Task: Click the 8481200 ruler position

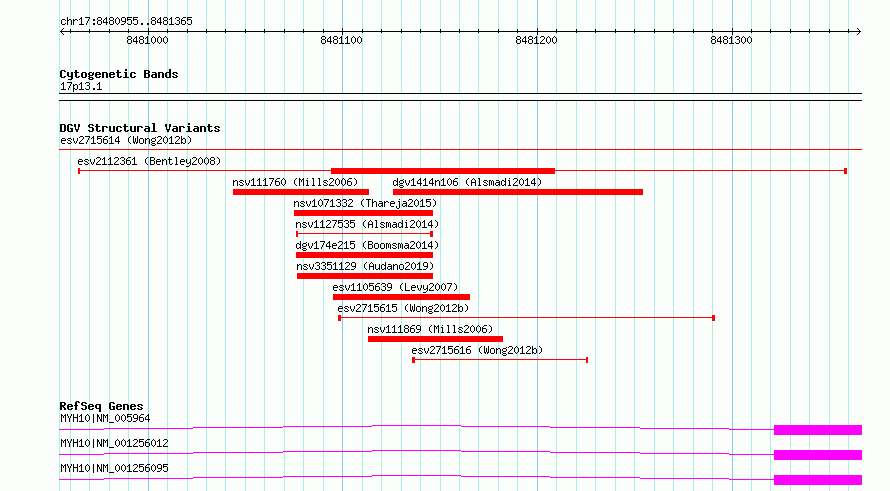Action: click(536, 40)
